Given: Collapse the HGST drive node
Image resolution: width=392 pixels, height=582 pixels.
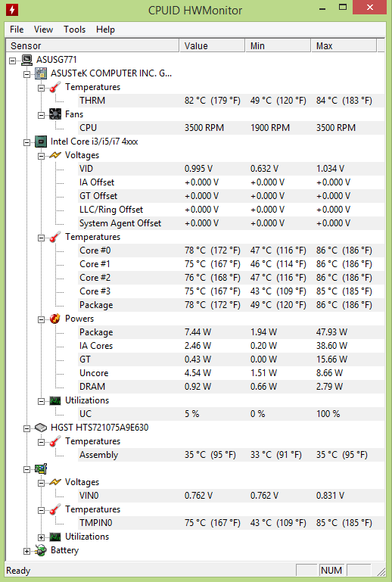Looking at the screenshot, I should pos(26,428).
